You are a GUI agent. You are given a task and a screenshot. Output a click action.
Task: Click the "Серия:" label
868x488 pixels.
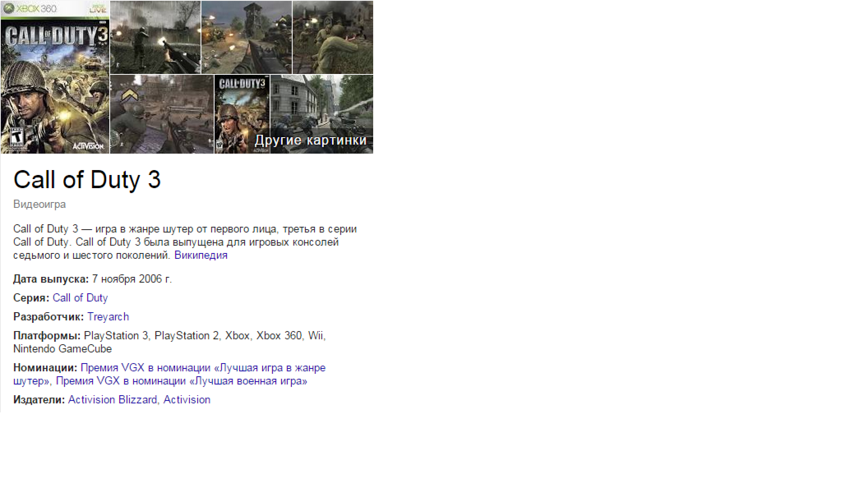click(x=31, y=298)
